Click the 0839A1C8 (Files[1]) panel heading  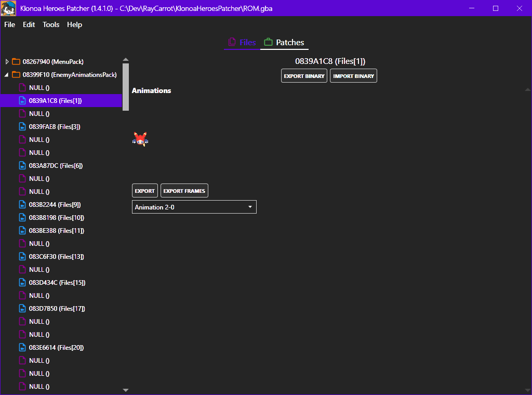tap(330, 61)
